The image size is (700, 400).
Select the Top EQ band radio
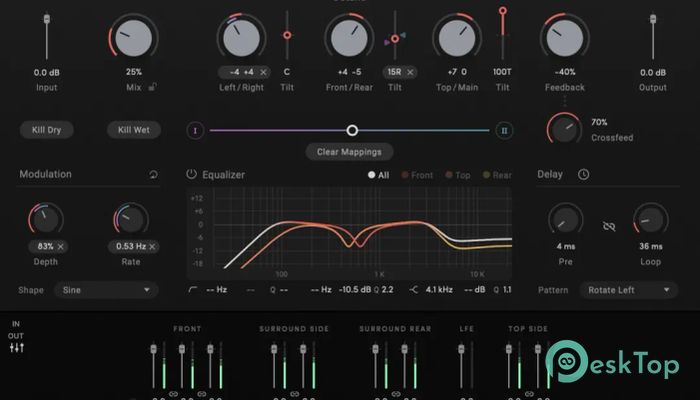click(x=458, y=175)
